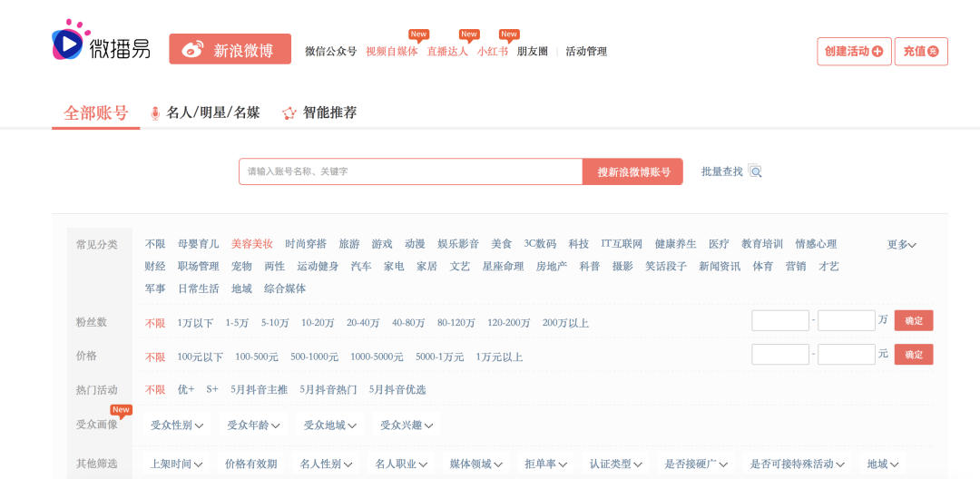Click the Weibo logo in 新浪微博 button
980x479 pixels.
point(192,50)
